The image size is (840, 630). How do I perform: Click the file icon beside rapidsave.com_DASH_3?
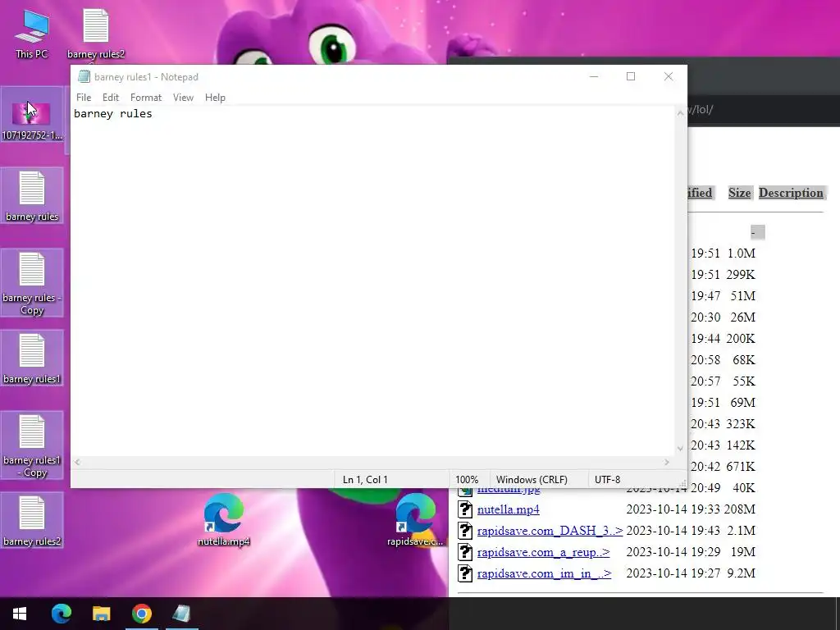click(465, 531)
